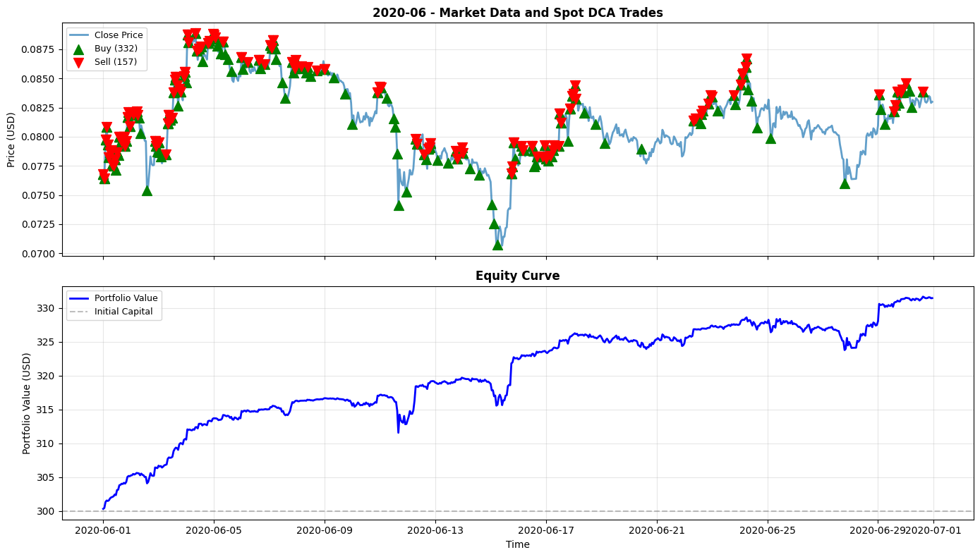Click the green Buy triangle in legend
Image resolution: width=980 pixels, height=557 pixels.
click(x=78, y=49)
